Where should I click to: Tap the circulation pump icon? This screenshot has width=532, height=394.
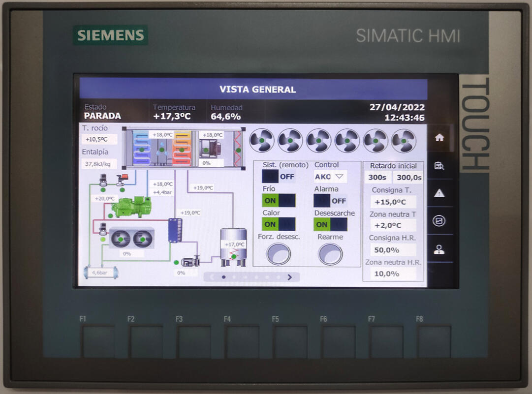coord(189,261)
